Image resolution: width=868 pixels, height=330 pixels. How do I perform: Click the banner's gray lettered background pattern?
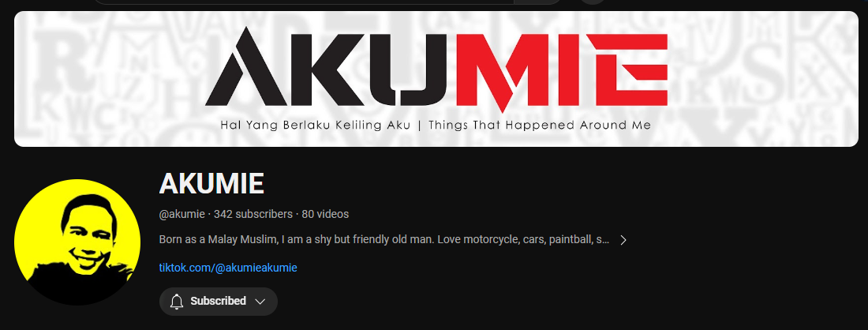pyautogui.click(x=764, y=77)
